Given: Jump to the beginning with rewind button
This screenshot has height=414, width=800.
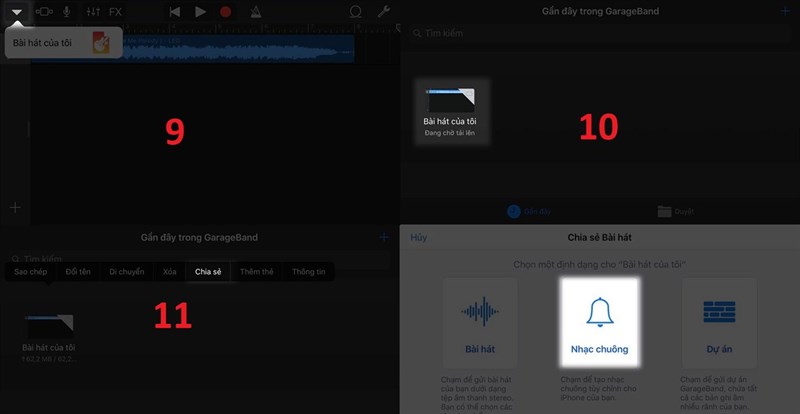Looking at the screenshot, I should pyautogui.click(x=176, y=12).
